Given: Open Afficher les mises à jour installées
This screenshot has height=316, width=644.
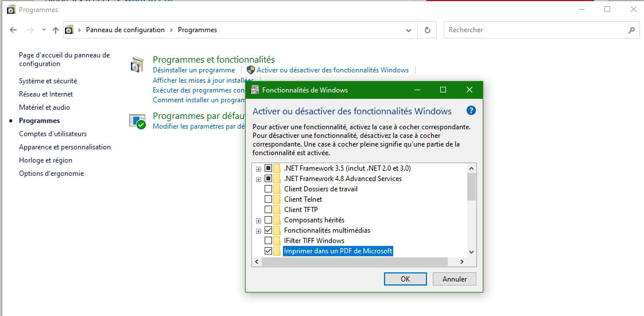Looking at the screenshot, I should pyautogui.click(x=203, y=80).
